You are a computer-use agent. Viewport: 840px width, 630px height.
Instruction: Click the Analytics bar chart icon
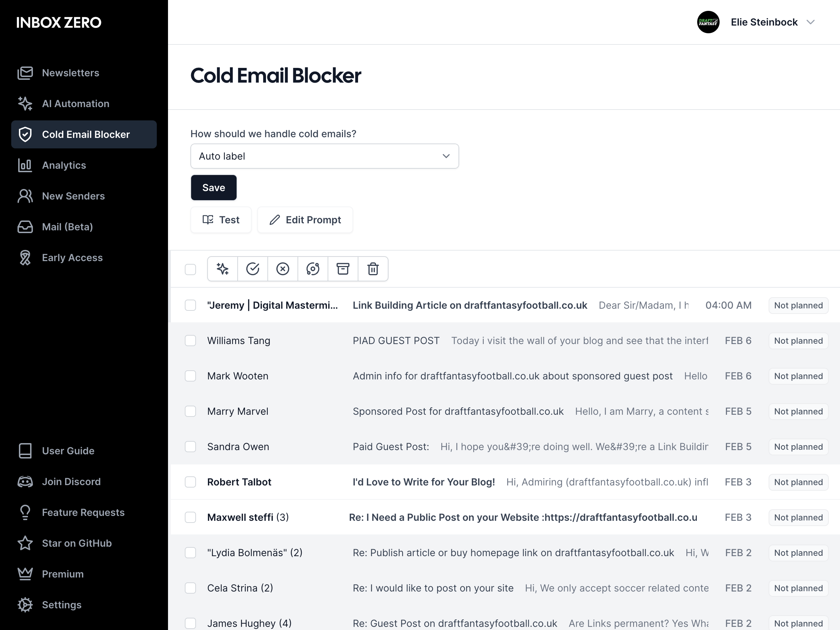pos(25,165)
